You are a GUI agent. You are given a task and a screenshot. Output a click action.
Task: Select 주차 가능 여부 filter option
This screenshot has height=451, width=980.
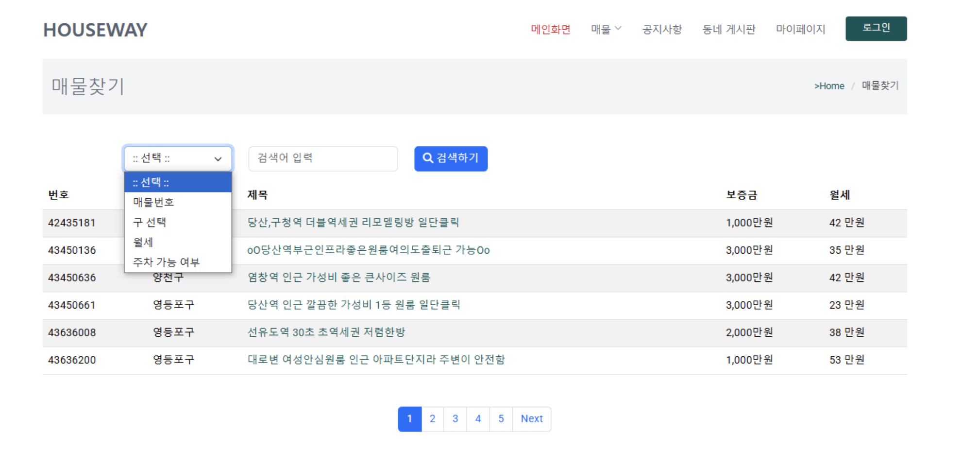tap(167, 261)
